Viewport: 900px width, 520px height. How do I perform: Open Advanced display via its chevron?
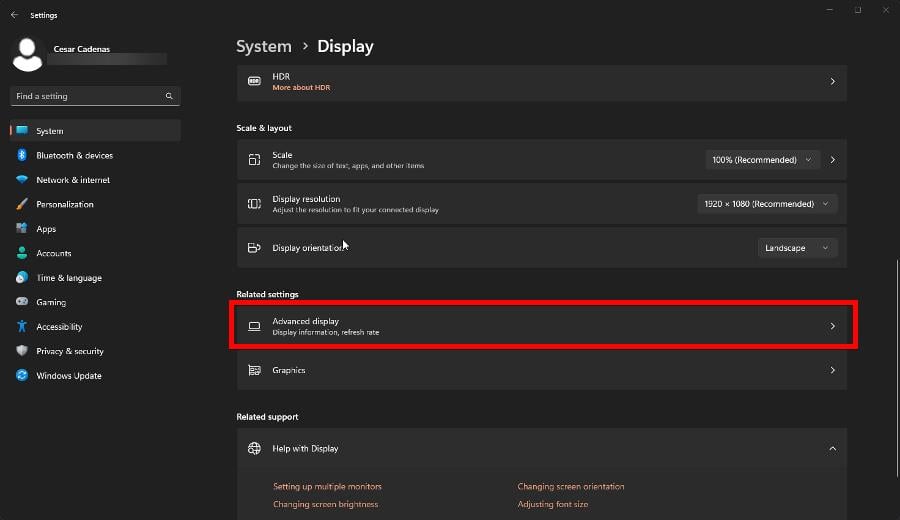(832, 326)
